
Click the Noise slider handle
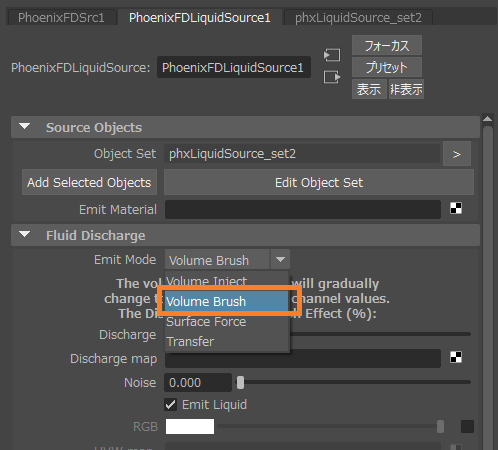(240, 382)
